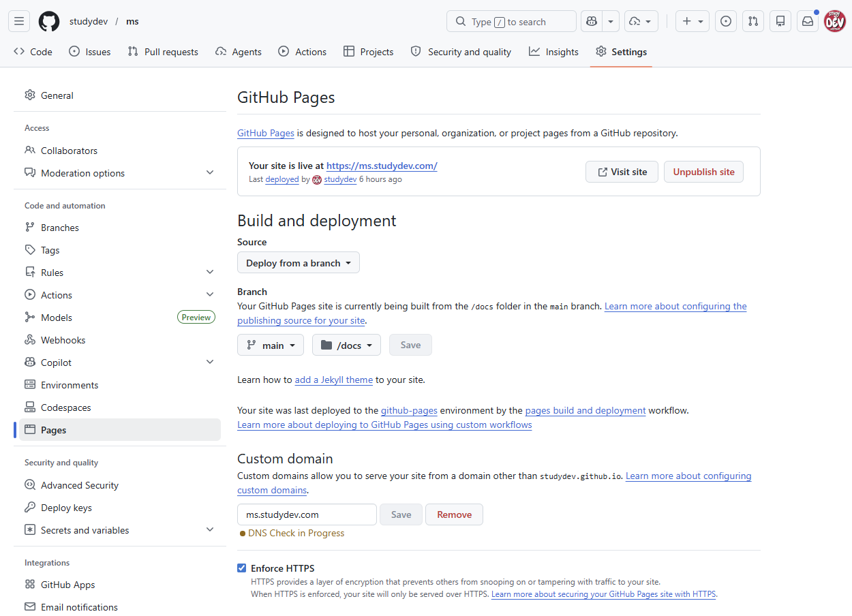Click the Unpublish site button
The width and height of the screenshot is (852, 616).
703,172
